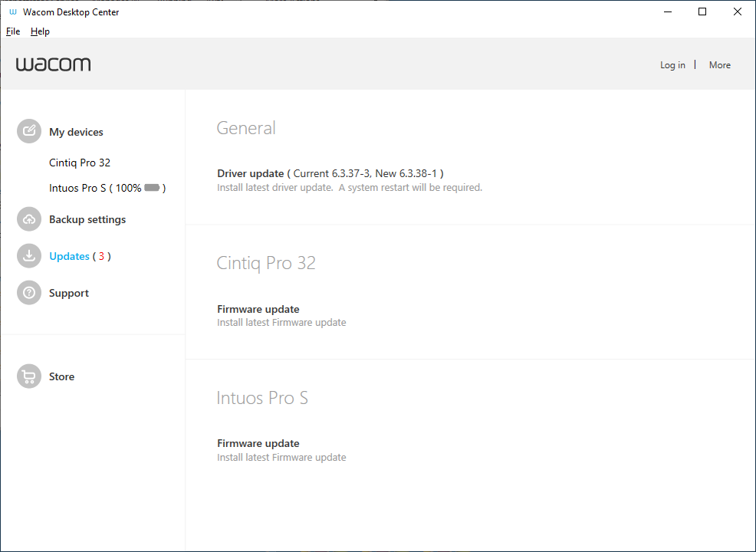Image resolution: width=756 pixels, height=552 pixels.
Task: Open the Help menu
Action: click(x=40, y=31)
